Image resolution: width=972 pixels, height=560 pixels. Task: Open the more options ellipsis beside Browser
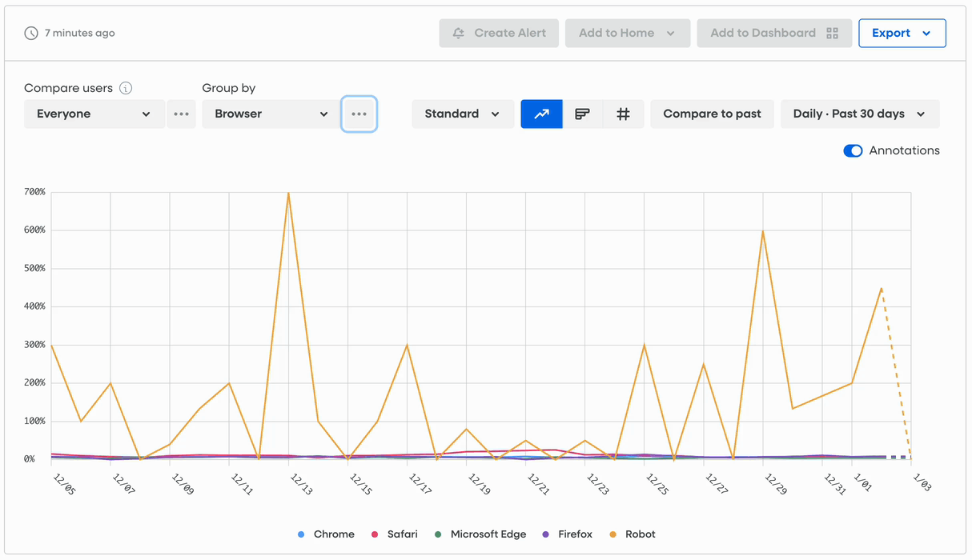tap(359, 114)
